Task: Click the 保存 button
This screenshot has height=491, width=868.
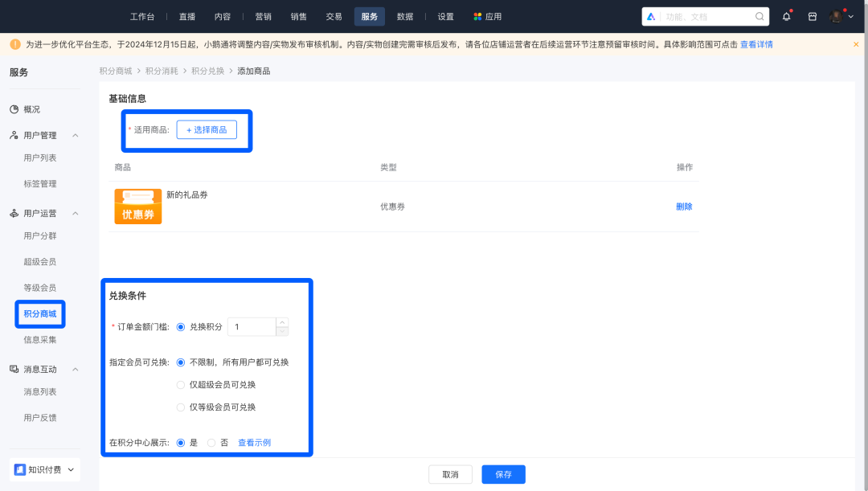Action: pos(503,474)
